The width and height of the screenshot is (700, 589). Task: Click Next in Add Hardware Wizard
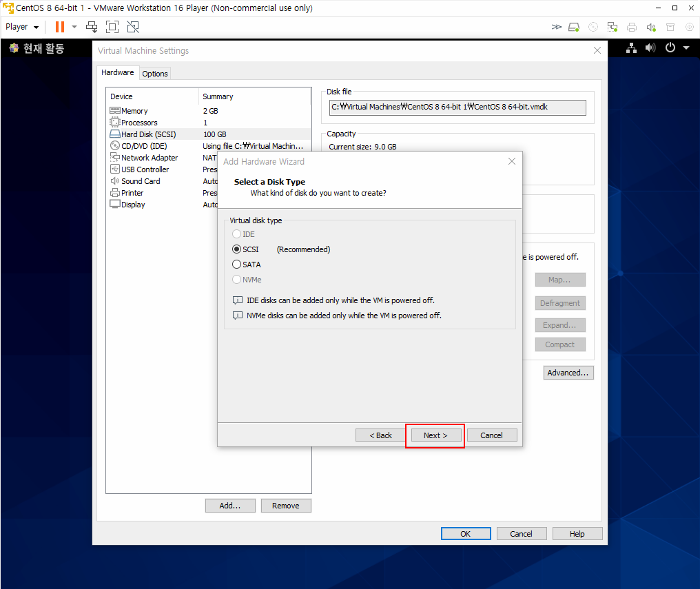coord(435,435)
